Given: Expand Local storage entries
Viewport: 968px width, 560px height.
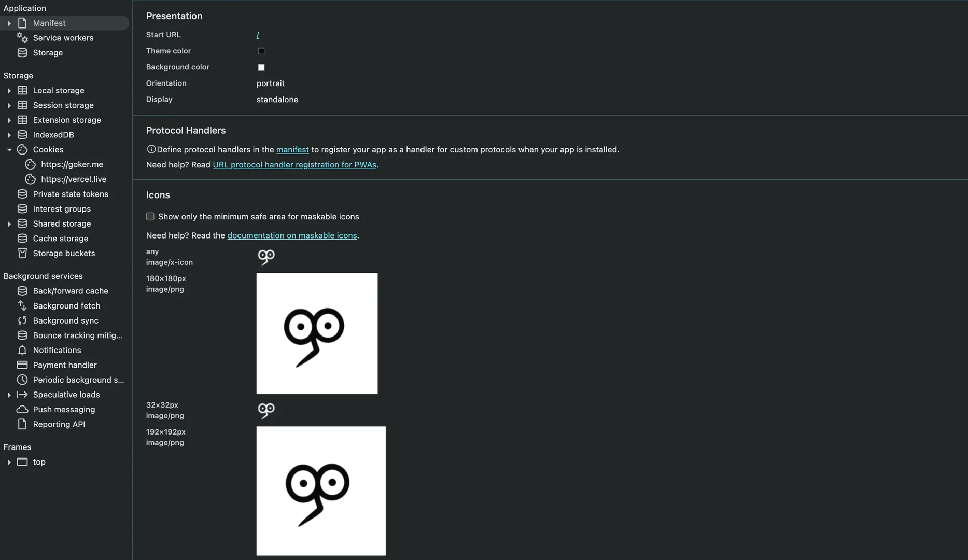Looking at the screenshot, I should 9,90.
